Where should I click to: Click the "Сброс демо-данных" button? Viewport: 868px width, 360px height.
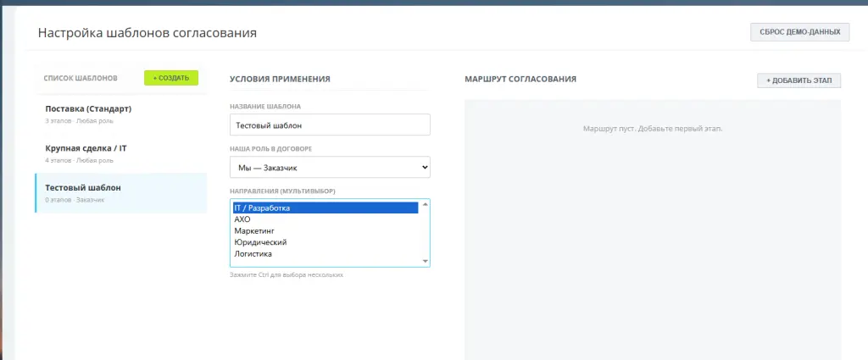point(799,32)
